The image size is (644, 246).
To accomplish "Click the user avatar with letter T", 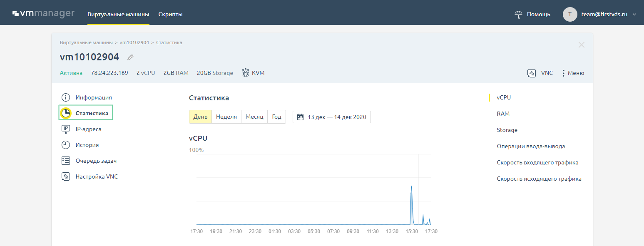I will 569,14.
